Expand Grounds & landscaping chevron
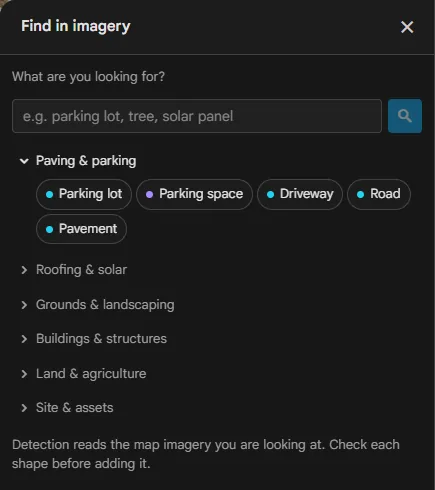Image resolution: width=435 pixels, height=490 pixels. point(24,305)
